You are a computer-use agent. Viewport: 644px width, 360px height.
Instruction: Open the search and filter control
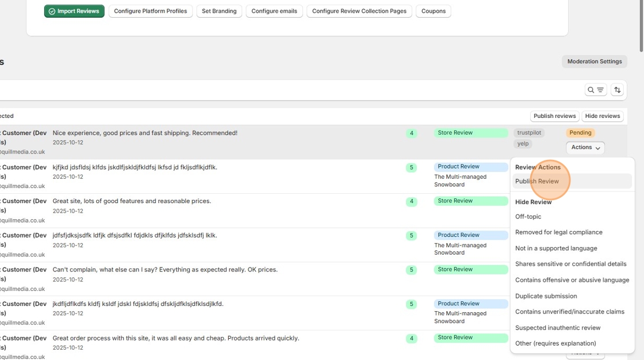tap(595, 90)
